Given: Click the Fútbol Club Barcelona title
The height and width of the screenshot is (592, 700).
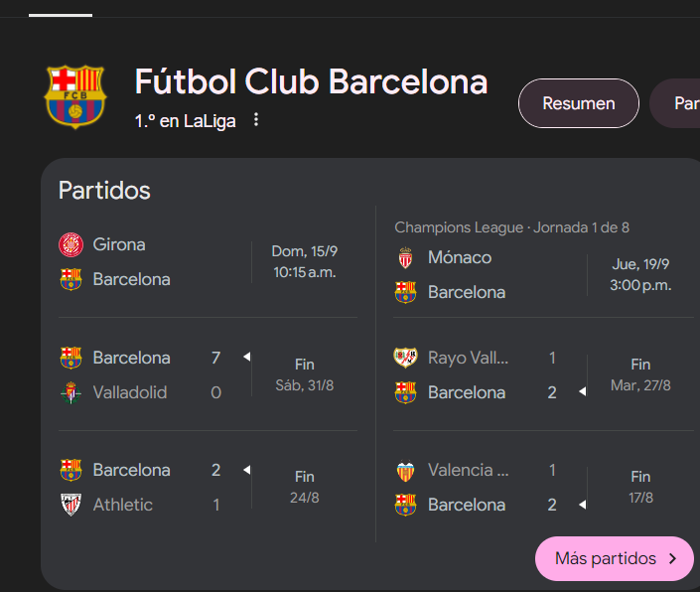Looking at the screenshot, I should click(x=311, y=81).
